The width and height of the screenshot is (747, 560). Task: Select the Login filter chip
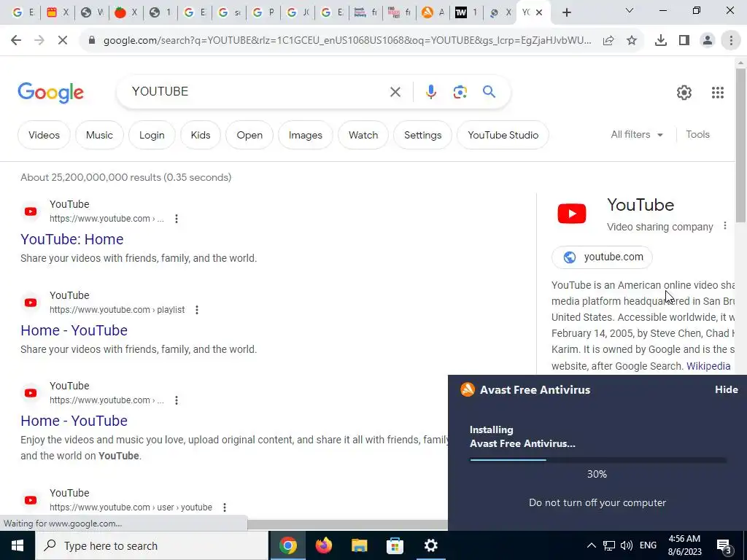(152, 135)
